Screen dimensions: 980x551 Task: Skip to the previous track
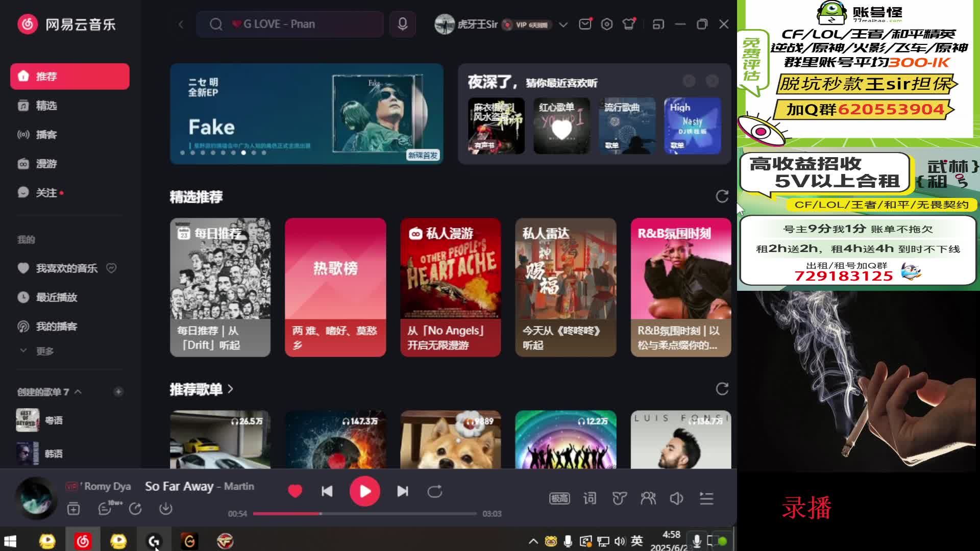(x=327, y=491)
